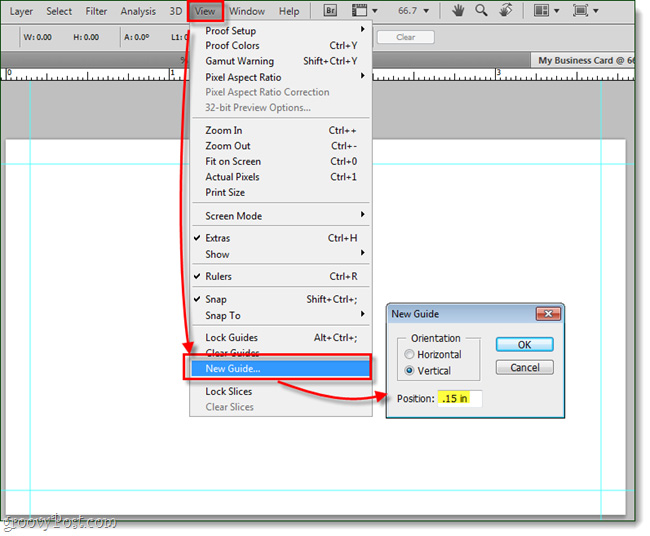Open the 3D menu
Screen dimensions: 650x536
click(176, 11)
